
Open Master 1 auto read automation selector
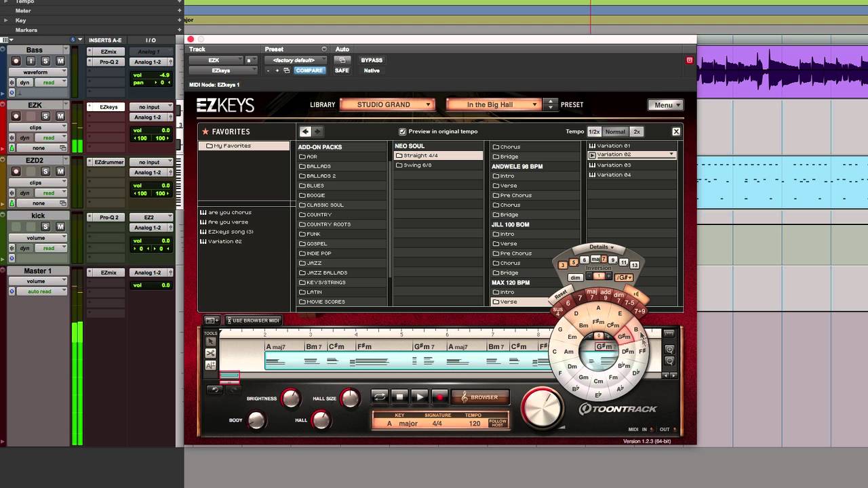click(x=42, y=291)
